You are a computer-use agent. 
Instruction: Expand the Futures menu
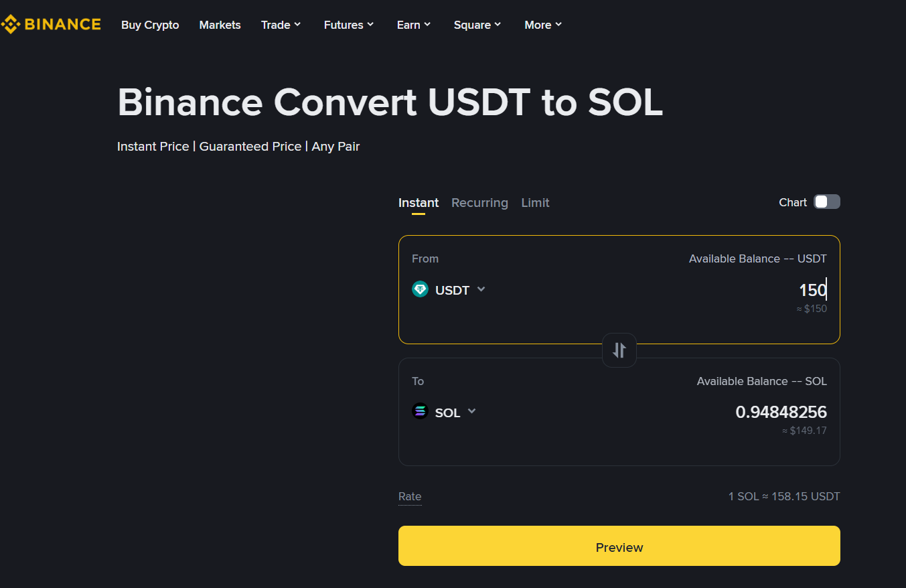tap(348, 25)
